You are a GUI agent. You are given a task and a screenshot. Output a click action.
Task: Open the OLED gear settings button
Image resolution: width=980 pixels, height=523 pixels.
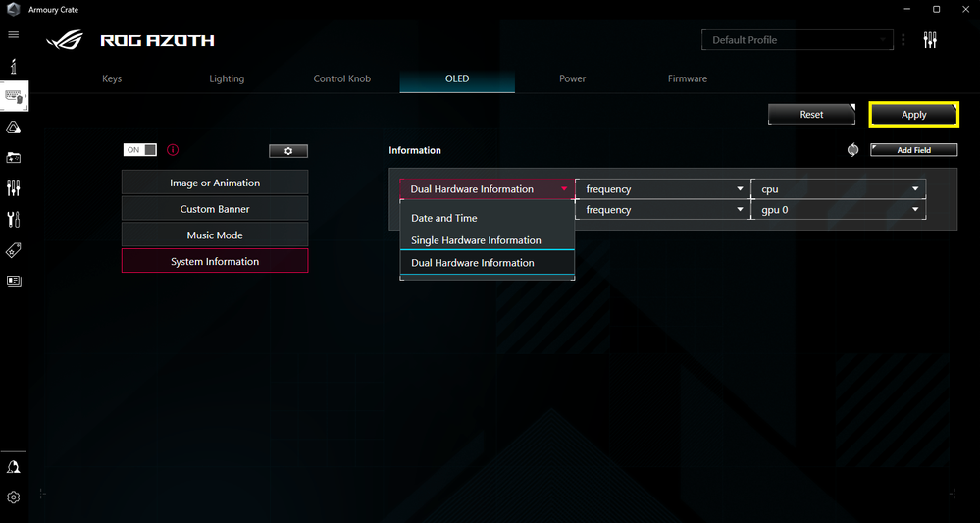coord(288,151)
